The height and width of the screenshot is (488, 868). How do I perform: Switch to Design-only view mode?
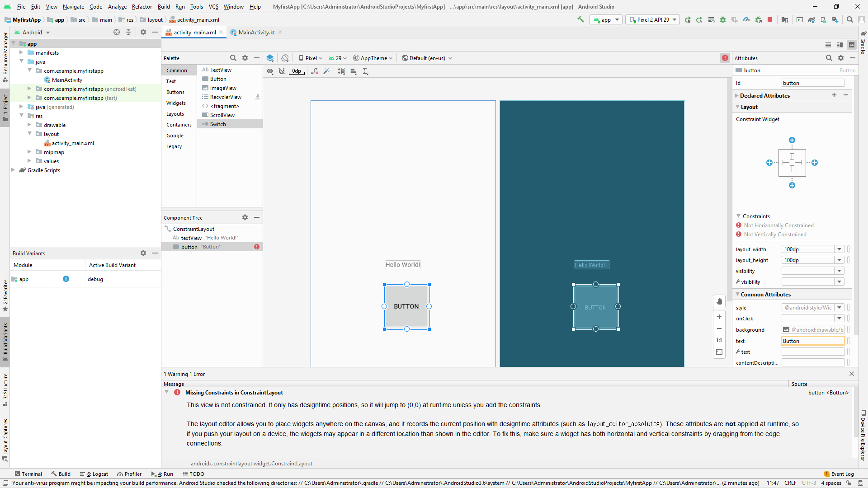click(852, 45)
